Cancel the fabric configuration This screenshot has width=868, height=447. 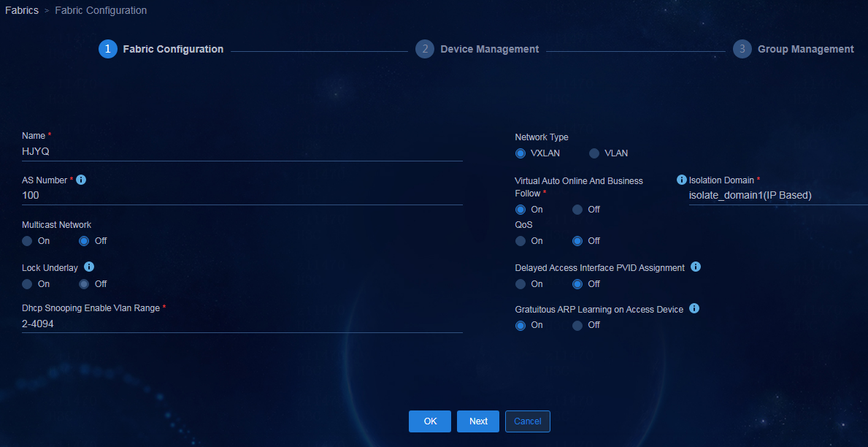528,421
